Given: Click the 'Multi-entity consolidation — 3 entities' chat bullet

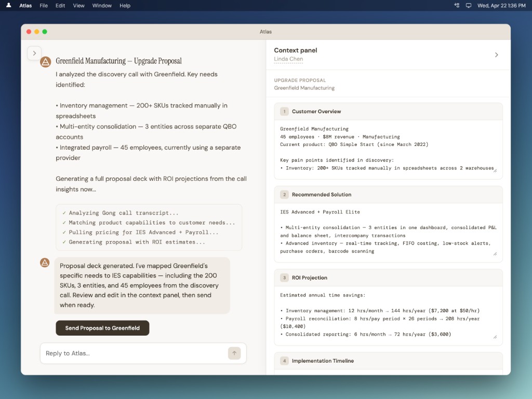Looking at the screenshot, I should (146, 131).
